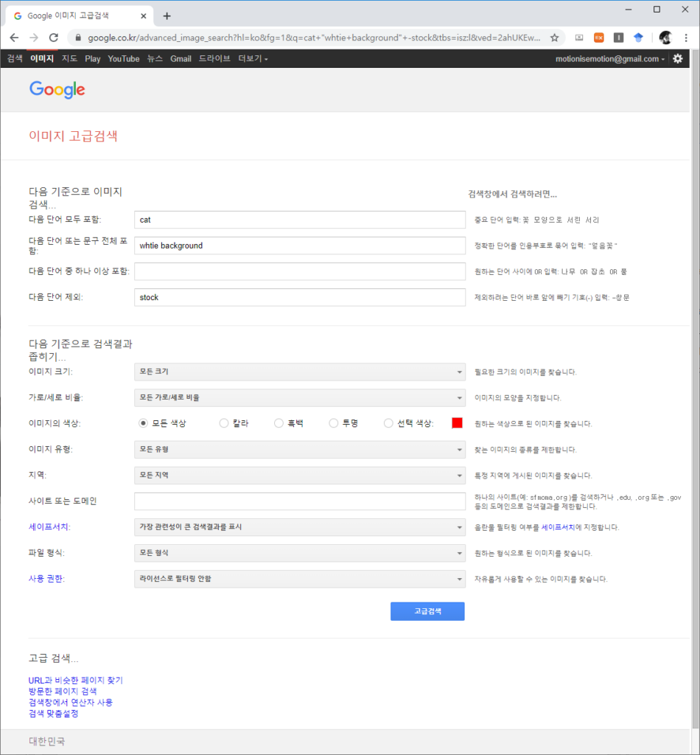The width and height of the screenshot is (700, 755).
Task: Open the 검색창에서 연산자 사용 link
Action: click(71, 703)
